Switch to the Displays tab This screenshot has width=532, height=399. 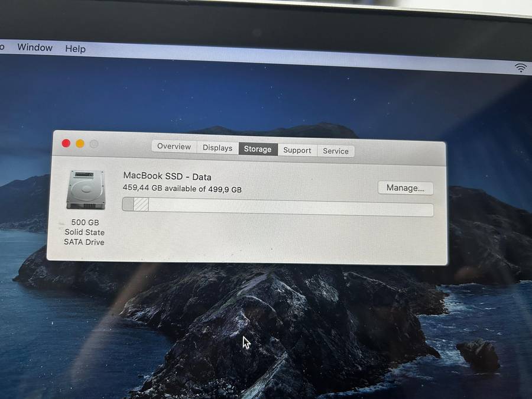tap(218, 148)
